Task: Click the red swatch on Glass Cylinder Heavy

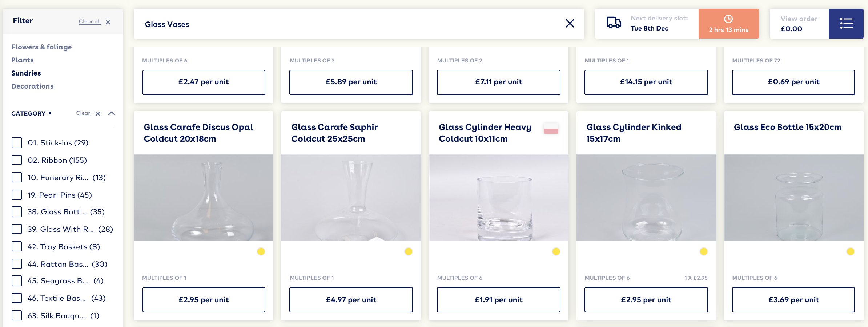Action: click(551, 129)
